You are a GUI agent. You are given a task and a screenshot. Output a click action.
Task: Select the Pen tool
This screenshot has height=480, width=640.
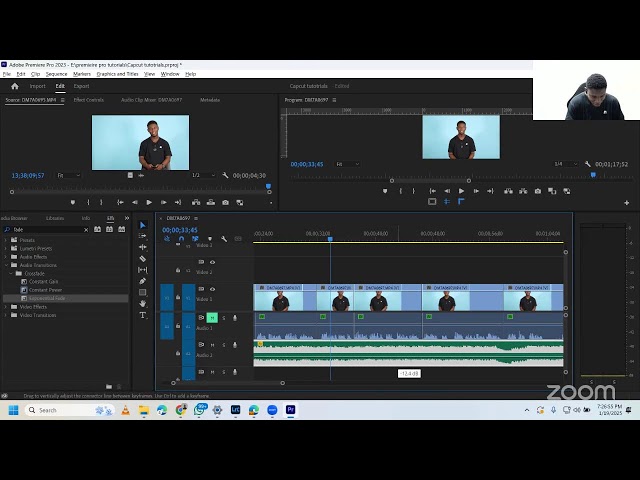[142, 281]
